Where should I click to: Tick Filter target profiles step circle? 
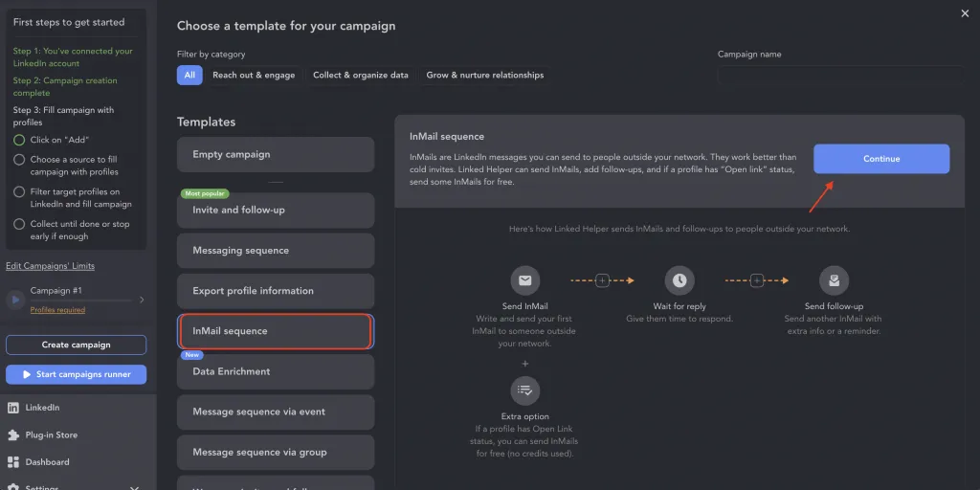19,191
